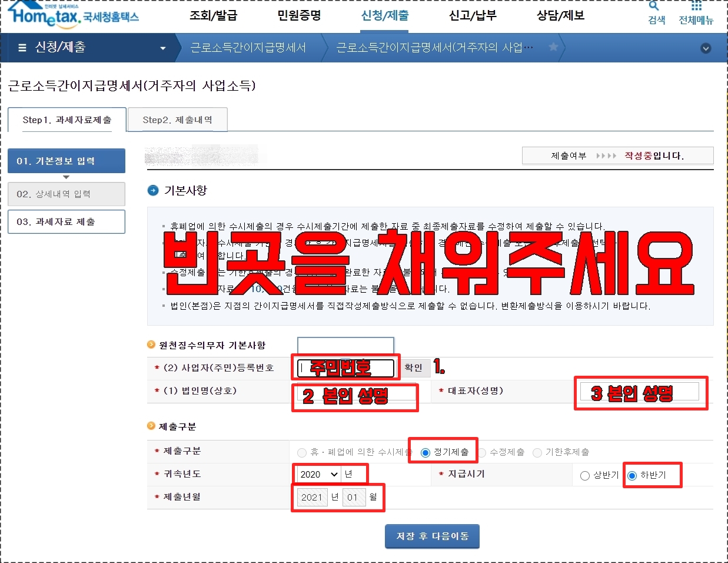Select 휴·폐업에 의한 수시제출 radio
The width and height of the screenshot is (728, 563).
(x=302, y=452)
